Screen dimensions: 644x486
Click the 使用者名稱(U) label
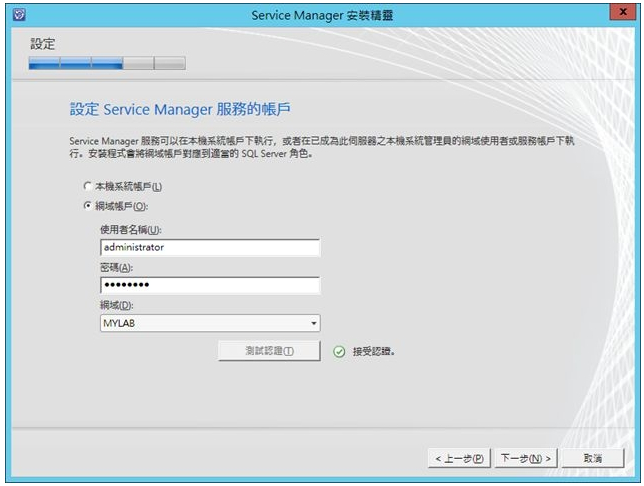pyautogui.click(x=131, y=230)
